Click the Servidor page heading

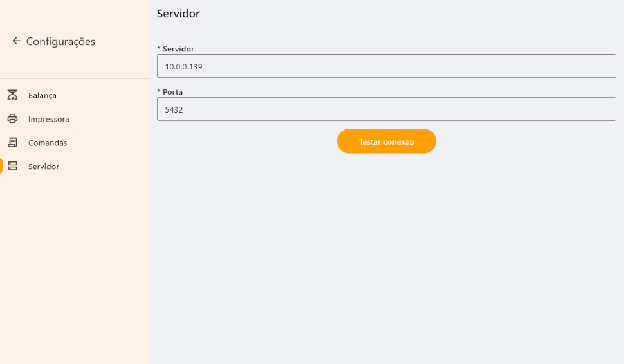[x=178, y=14]
